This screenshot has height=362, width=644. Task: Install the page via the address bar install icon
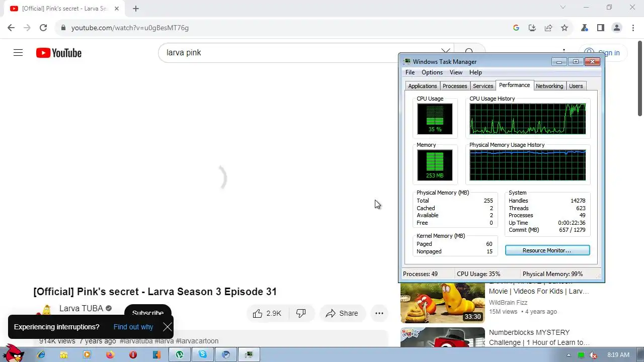coord(532,28)
